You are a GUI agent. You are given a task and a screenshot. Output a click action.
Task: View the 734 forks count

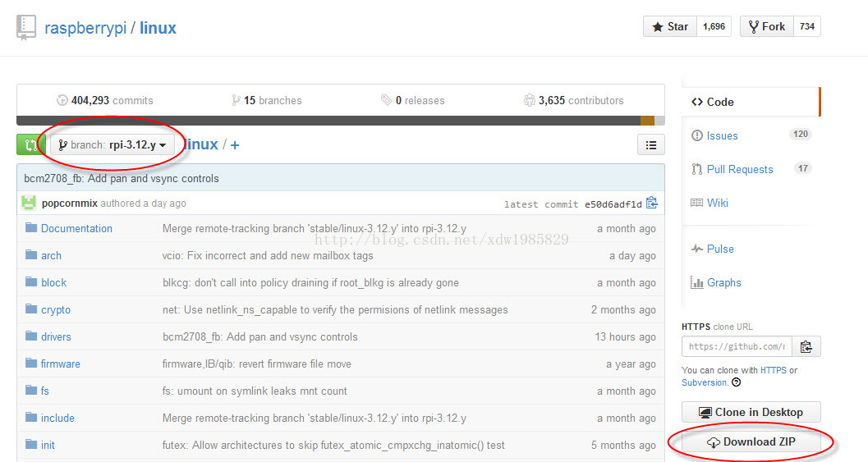[807, 26]
